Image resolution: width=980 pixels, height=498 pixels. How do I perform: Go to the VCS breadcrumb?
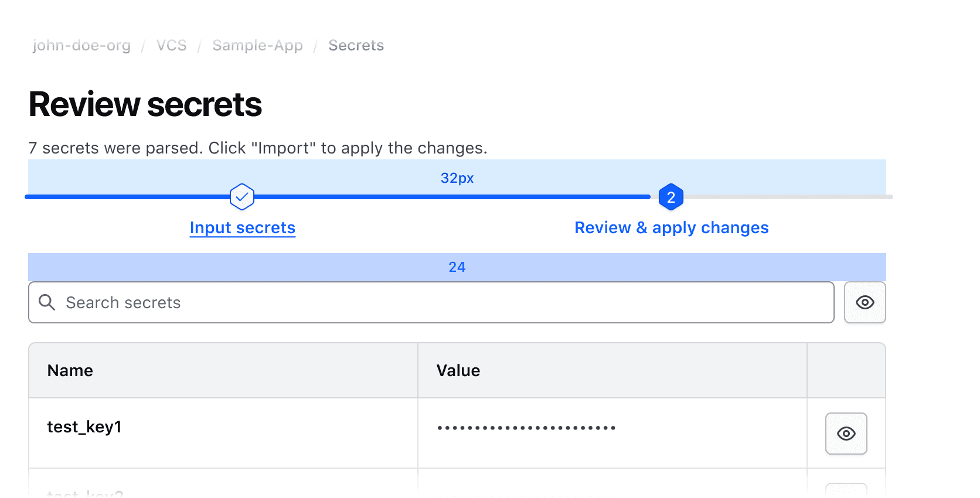tap(171, 46)
